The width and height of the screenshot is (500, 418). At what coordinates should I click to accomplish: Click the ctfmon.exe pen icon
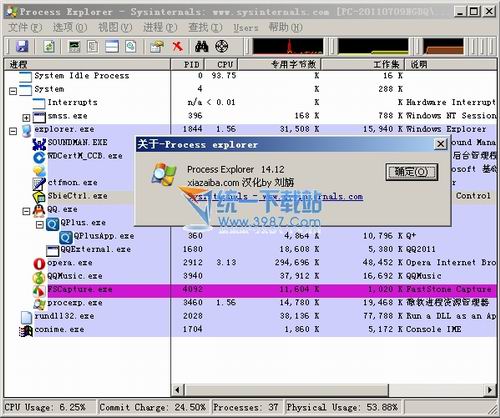click(39, 184)
